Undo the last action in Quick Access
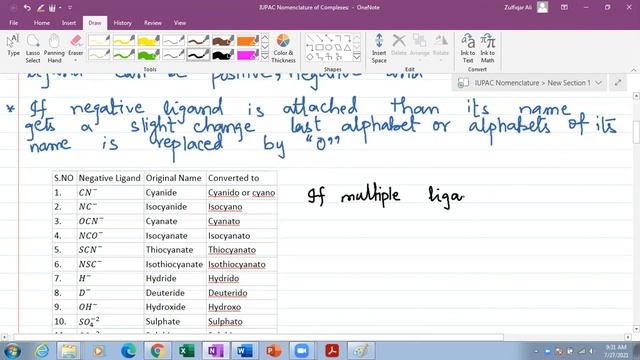Viewport: 640px width, 360px height. (27, 7)
